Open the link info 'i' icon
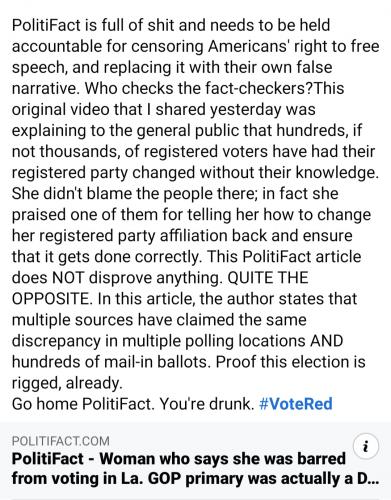The height and width of the screenshot is (500, 391). coord(366,446)
